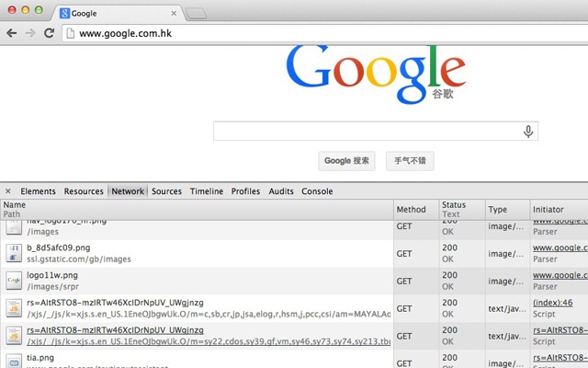Click the Google logo on the page
588x368 pixels.
point(376,74)
